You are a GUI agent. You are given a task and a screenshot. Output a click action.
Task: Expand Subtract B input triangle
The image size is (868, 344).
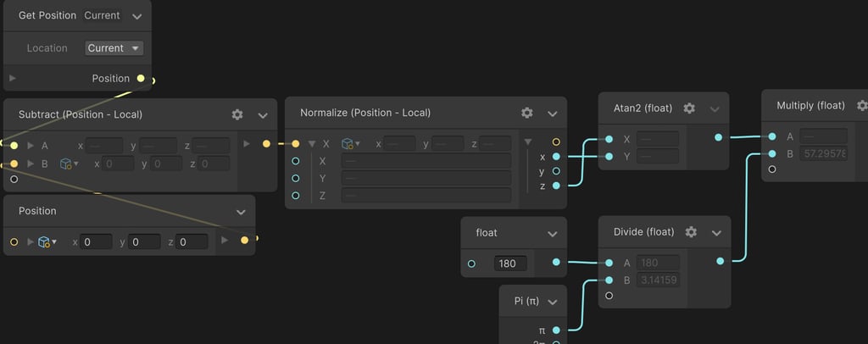[31, 164]
